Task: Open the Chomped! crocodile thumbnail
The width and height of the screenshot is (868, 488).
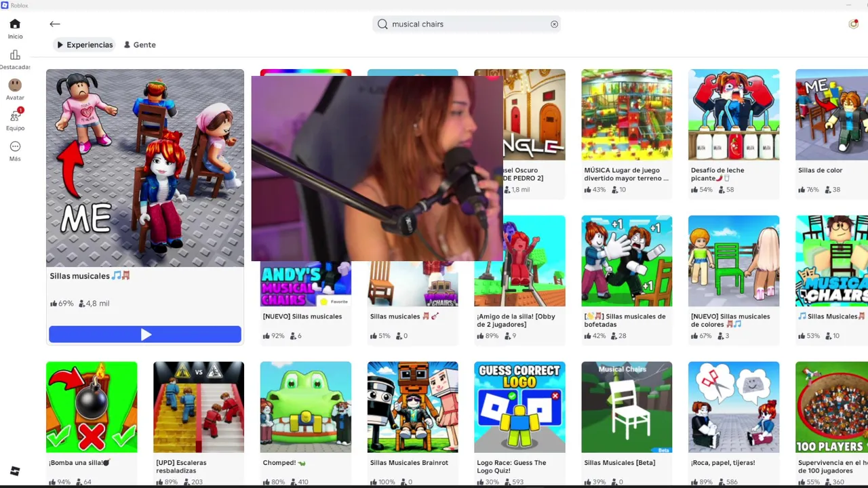Action: [x=306, y=407]
